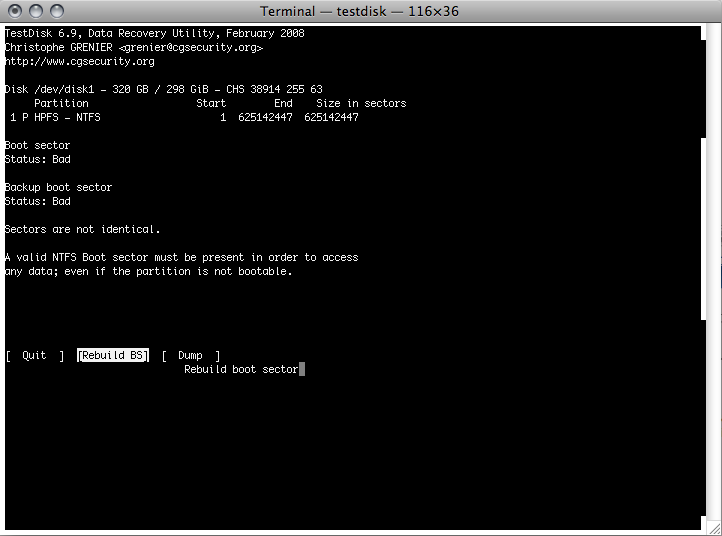Click the 'Rebuild boot sector' hint text
This screenshot has height=536, width=722.
click(241, 369)
